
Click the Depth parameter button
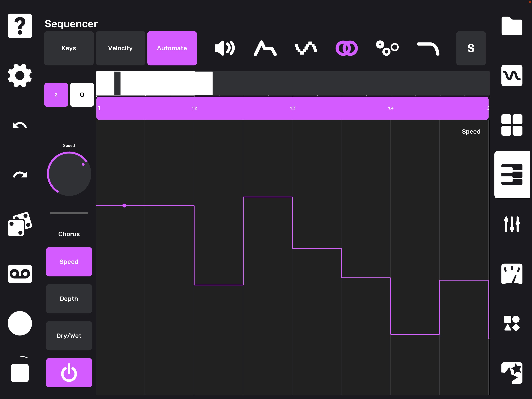click(69, 298)
